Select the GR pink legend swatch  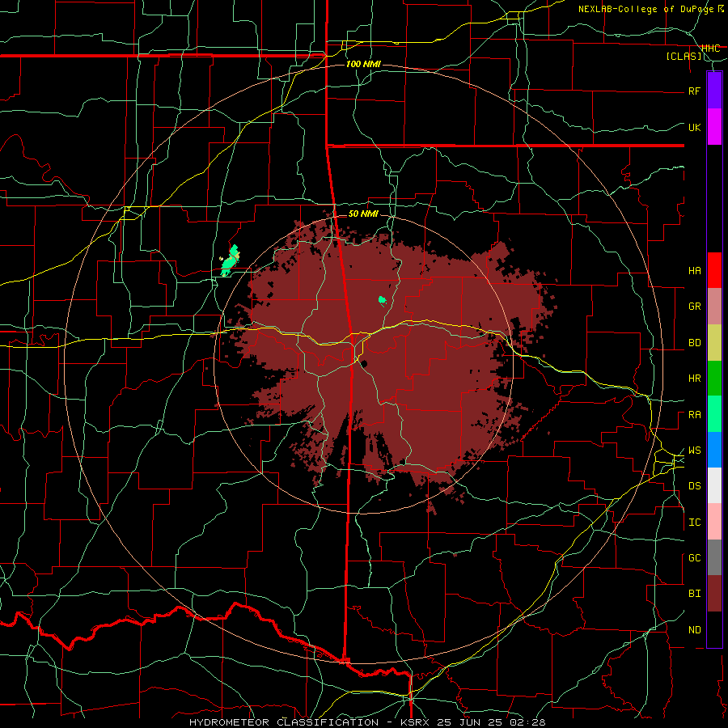tap(714, 307)
